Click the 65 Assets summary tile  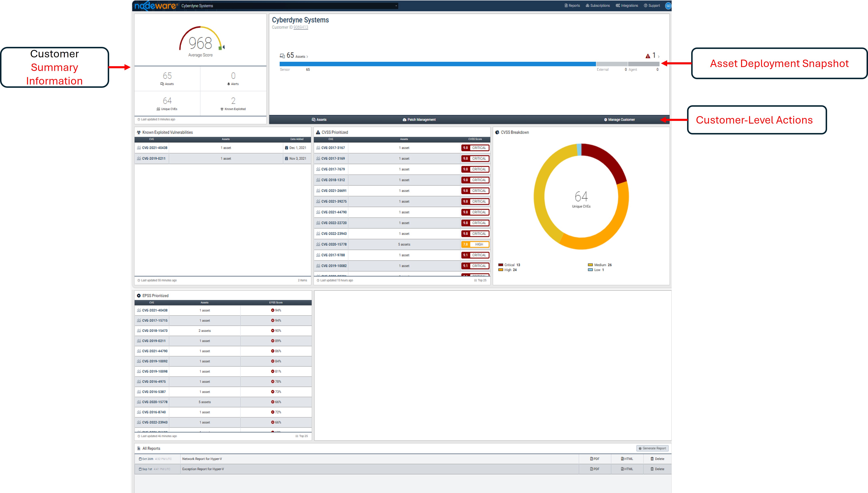click(167, 79)
